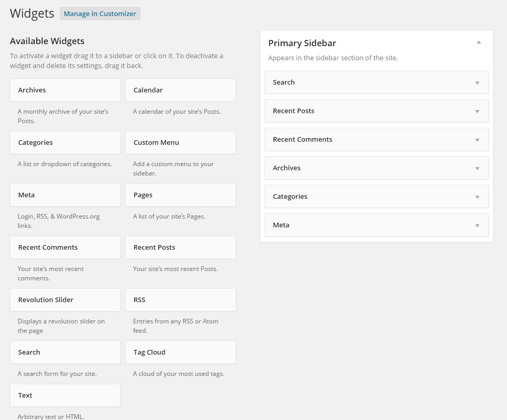The height and width of the screenshot is (420, 507).
Task: Add the RSS available widget
Action: point(181,300)
